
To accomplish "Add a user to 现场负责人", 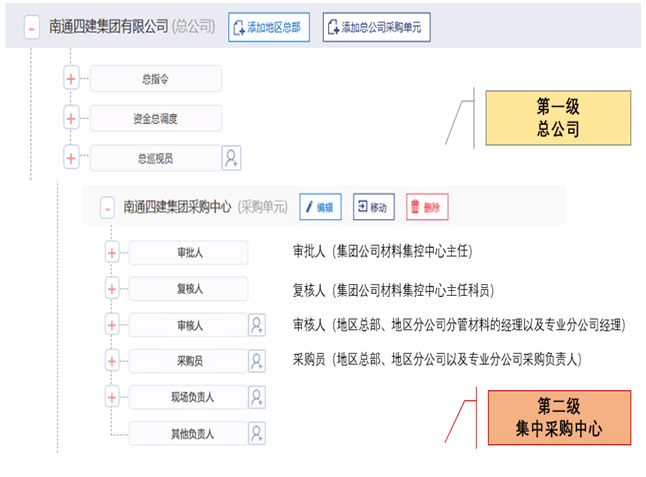I will (257, 398).
